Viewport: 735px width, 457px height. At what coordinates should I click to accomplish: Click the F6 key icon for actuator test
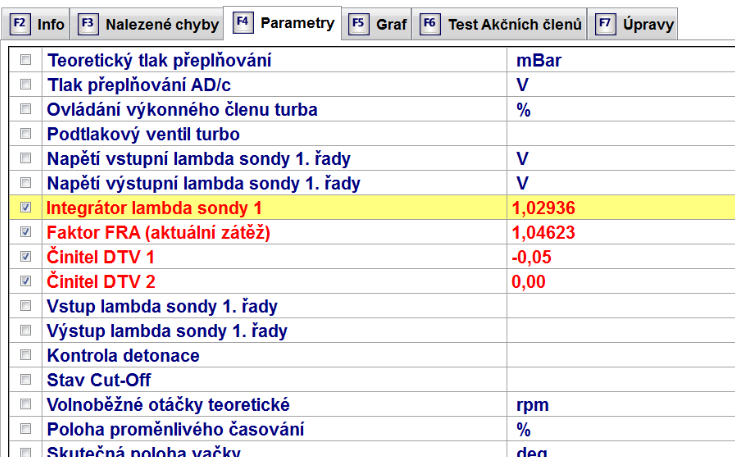(x=430, y=24)
